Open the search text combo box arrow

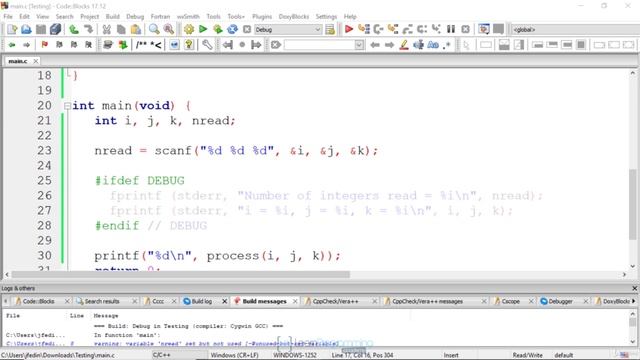[x=359, y=44]
